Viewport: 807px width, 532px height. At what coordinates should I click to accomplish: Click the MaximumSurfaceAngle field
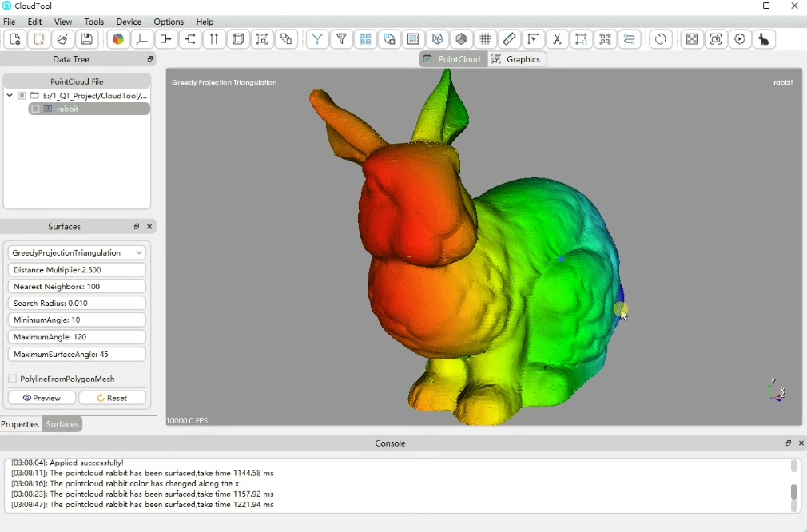pyautogui.click(x=77, y=354)
